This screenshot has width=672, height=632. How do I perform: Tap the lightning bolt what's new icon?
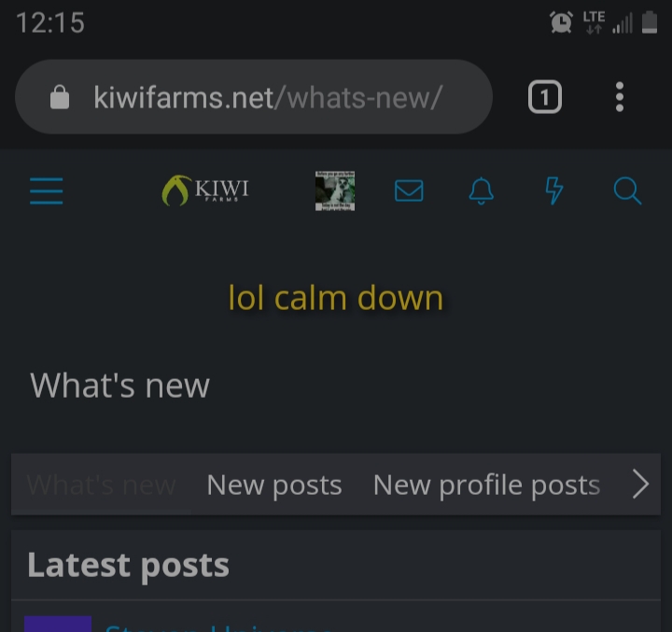[x=554, y=190]
